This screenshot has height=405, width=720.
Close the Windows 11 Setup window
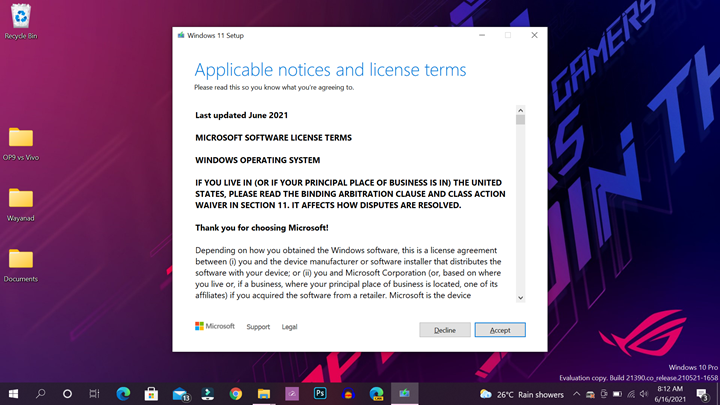click(x=534, y=35)
